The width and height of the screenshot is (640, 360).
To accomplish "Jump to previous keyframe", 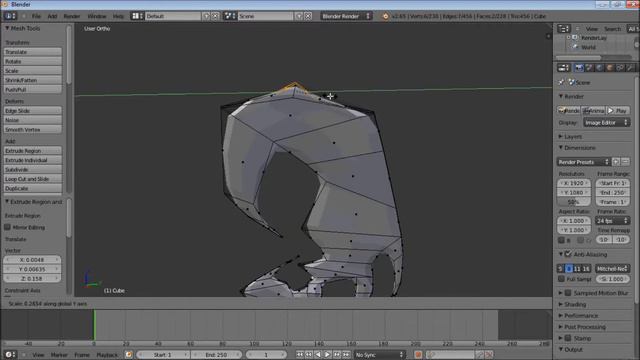I will [309, 355].
